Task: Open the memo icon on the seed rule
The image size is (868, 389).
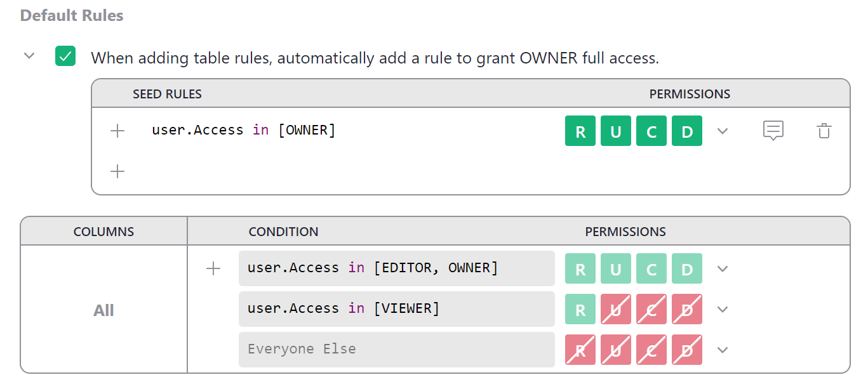Action: 773,131
